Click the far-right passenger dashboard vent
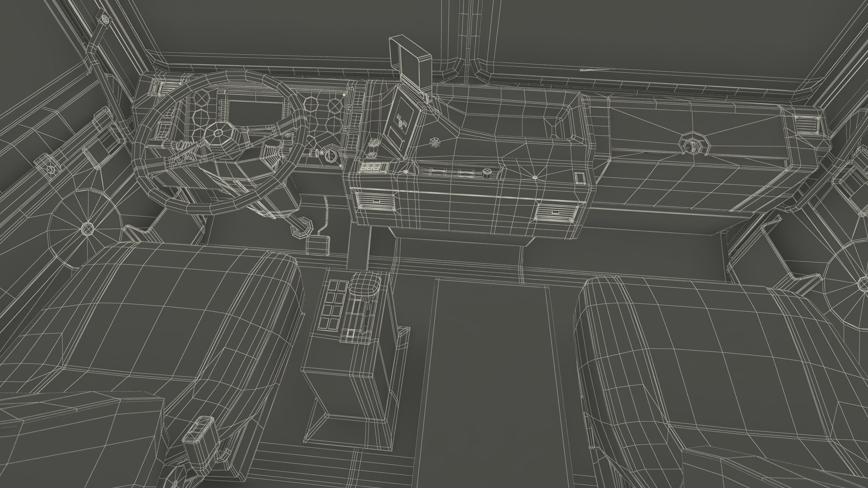The width and height of the screenshot is (868, 488). point(806,124)
